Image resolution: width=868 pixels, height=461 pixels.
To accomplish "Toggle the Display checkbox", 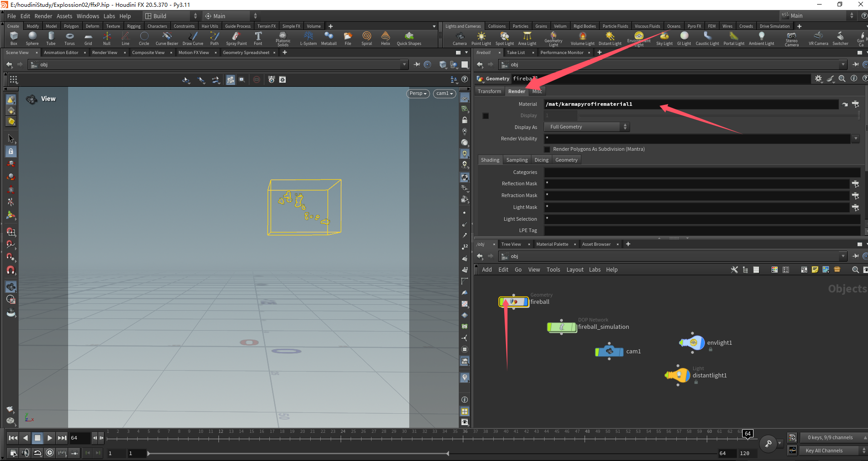I will (486, 116).
